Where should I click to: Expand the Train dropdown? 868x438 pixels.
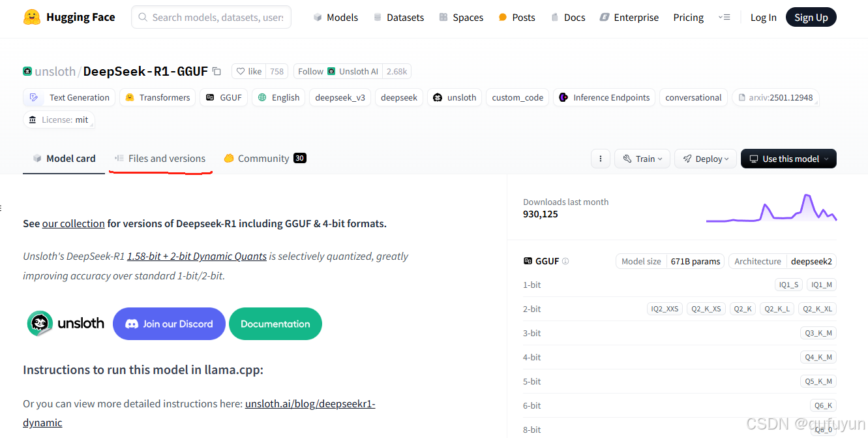pyautogui.click(x=642, y=159)
